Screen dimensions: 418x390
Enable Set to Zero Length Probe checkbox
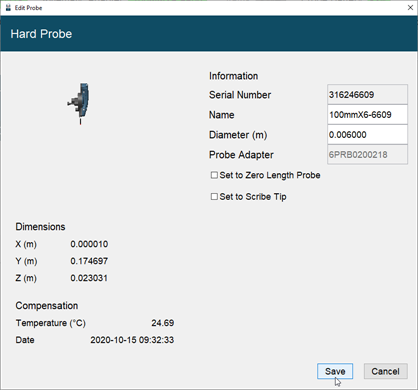click(214, 175)
